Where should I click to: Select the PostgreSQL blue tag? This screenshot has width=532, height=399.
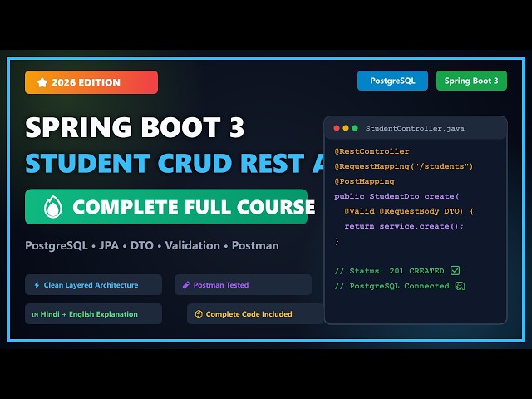coord(392,81)
